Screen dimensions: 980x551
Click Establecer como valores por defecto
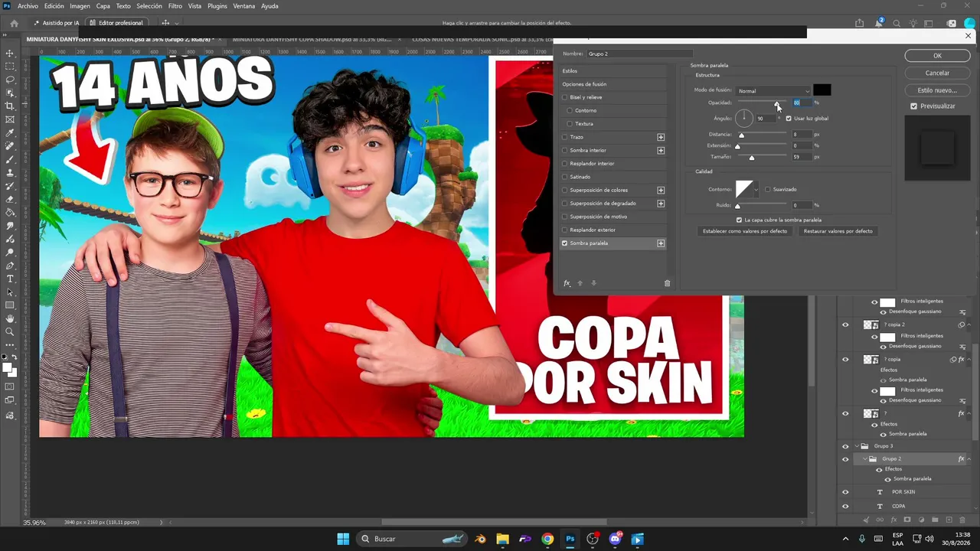click(x=744, y=231)
